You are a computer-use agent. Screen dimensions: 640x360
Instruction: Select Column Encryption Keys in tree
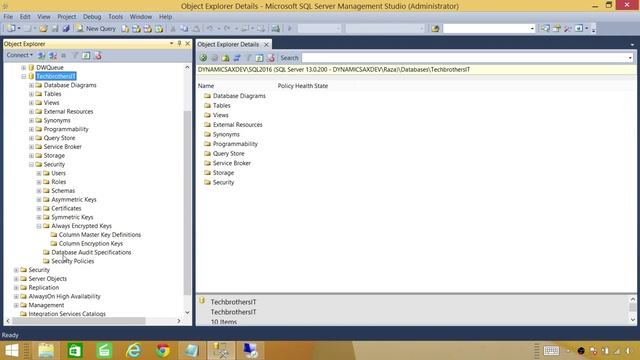(x=91, y=244)
